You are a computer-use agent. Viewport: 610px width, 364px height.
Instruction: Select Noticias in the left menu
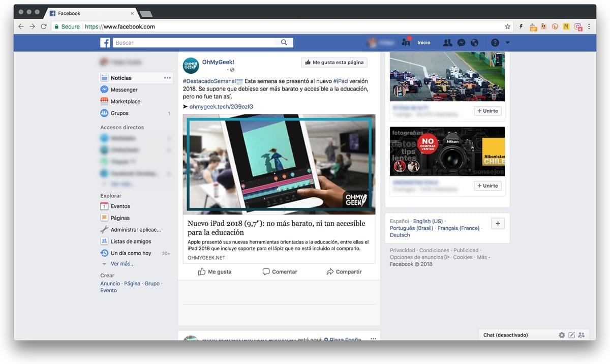[120, 78]
